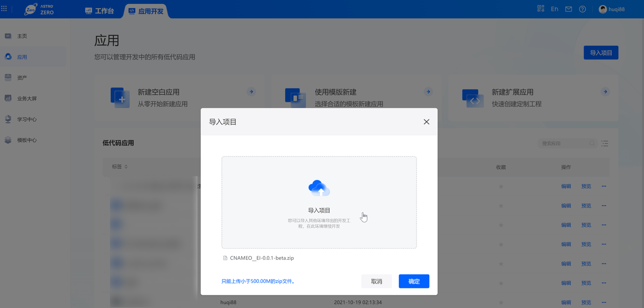Switch language with the En button
This screenshot has width=644, height=308.
tap(554, 9)
